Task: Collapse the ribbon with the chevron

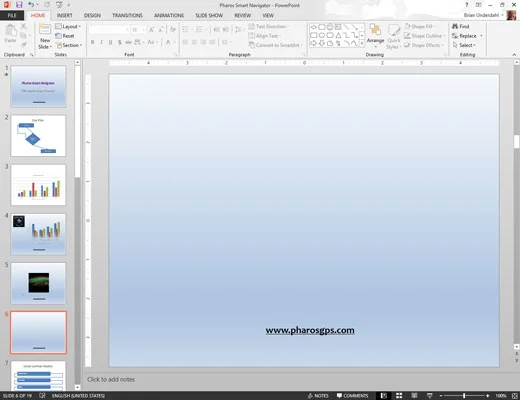Action: 514,55
